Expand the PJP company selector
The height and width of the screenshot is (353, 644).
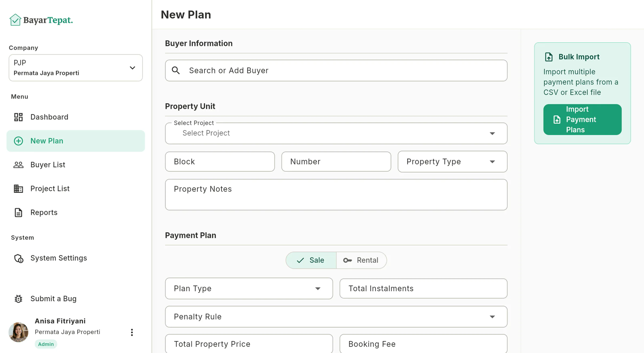pos(76,68)
